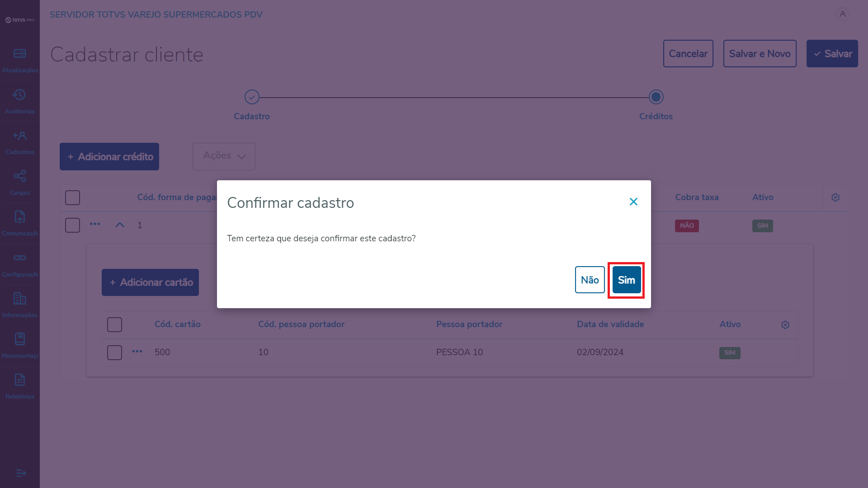Close the Confirmar cadastro dialog

[x=633, y=202]
